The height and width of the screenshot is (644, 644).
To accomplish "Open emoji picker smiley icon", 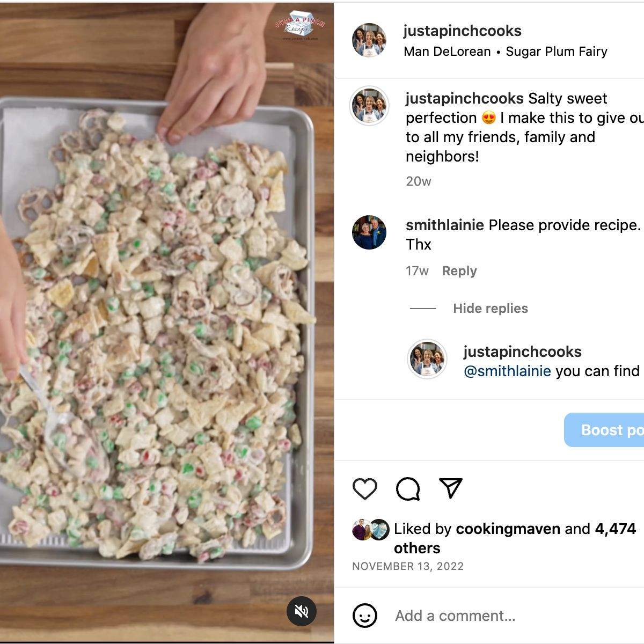I will [x=365, y=616].
